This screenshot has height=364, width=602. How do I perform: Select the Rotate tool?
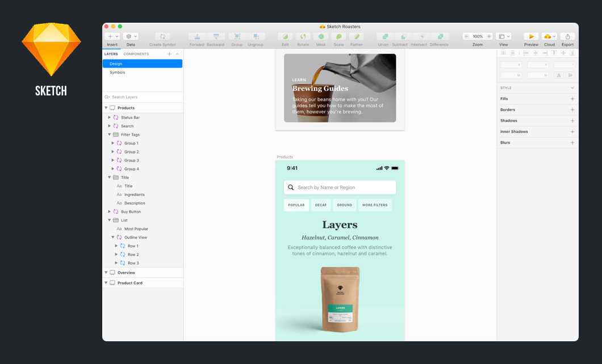(303, 36)
